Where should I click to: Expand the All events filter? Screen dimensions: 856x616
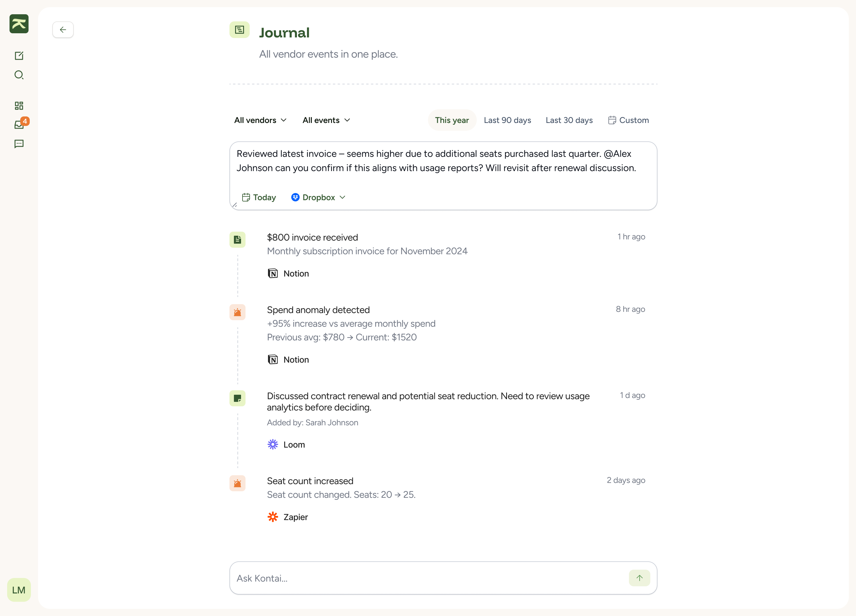[x=326, y=120]
